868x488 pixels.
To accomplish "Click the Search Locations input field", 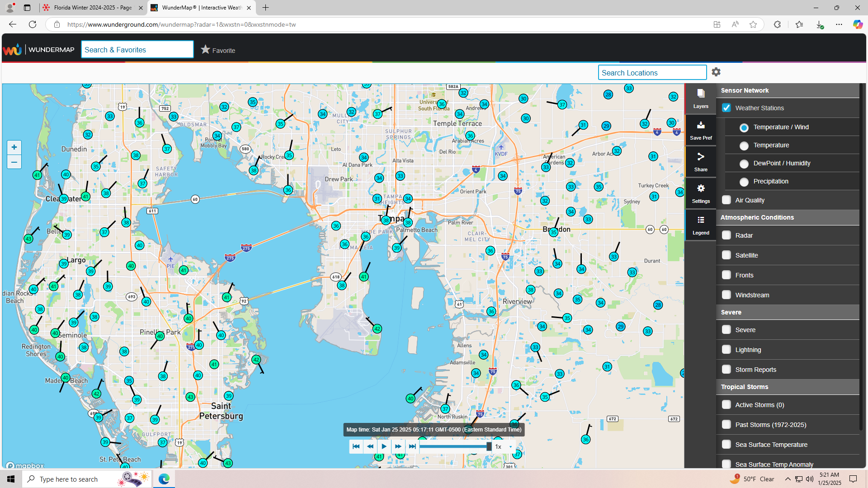I will tap(651, 73).
